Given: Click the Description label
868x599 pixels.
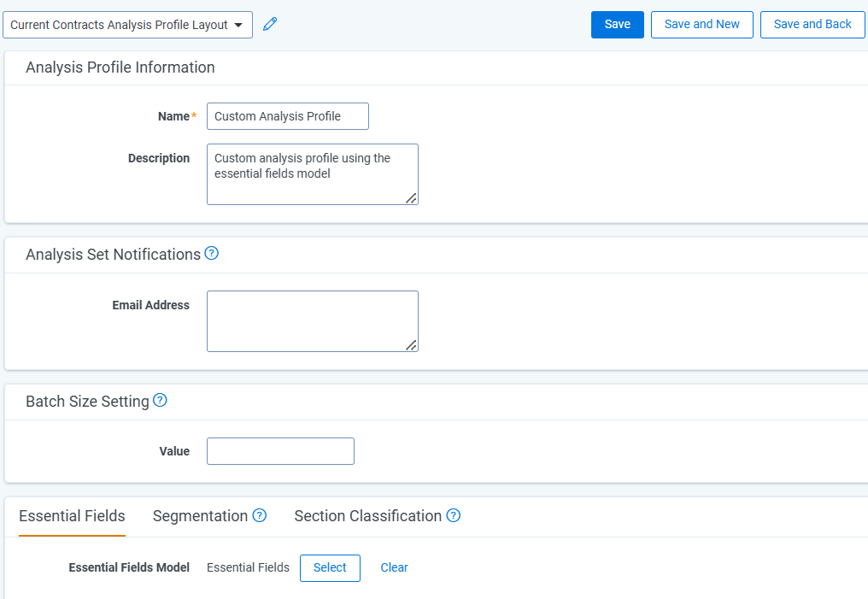Looking at the screenshot, I should (159, 158).
